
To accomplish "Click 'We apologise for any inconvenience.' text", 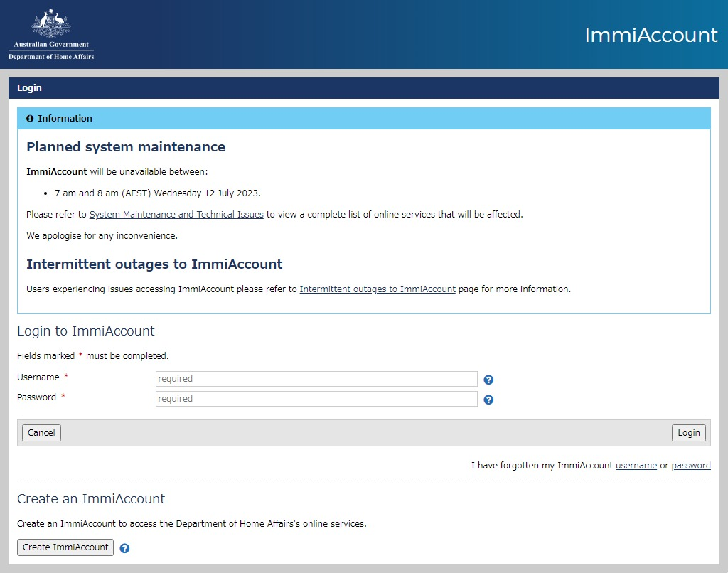I will click(x=102, y=236).
